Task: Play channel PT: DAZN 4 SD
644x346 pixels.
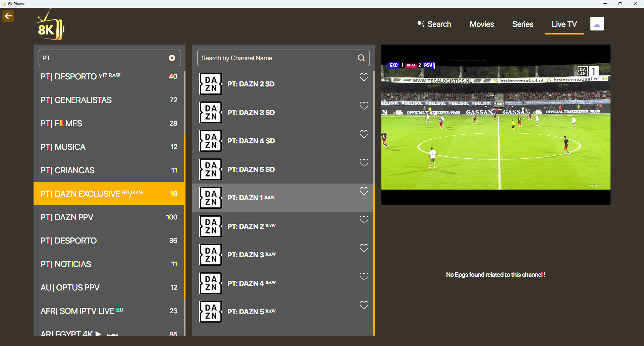Action: click(283, 141)
